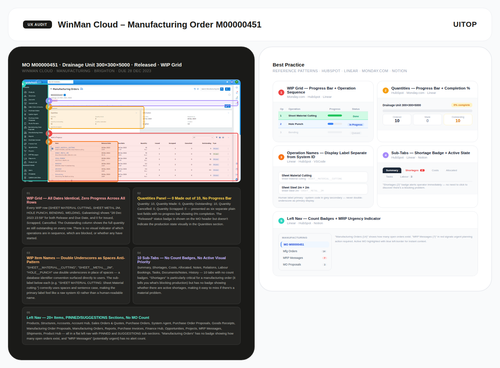This screenshot has height=368, width=500.
Task: Open MRP Messages in example left nav
Action: coord(304,258)
